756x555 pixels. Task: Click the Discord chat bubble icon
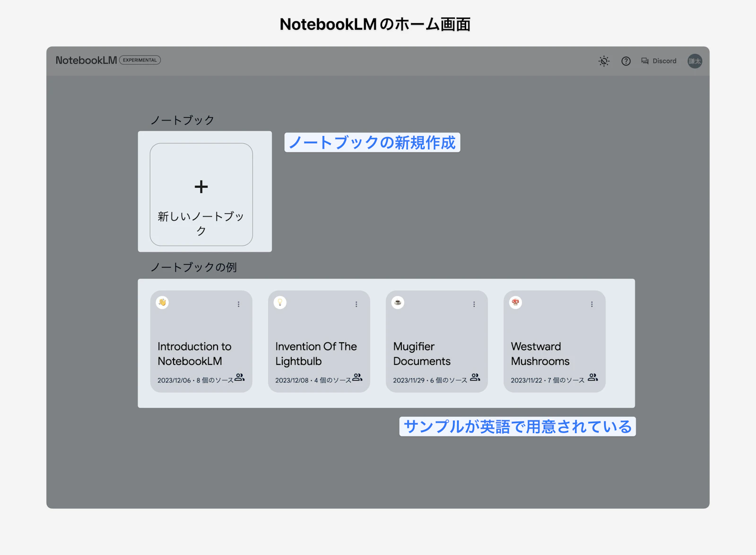pyautogui.click(x=645, y=61)
